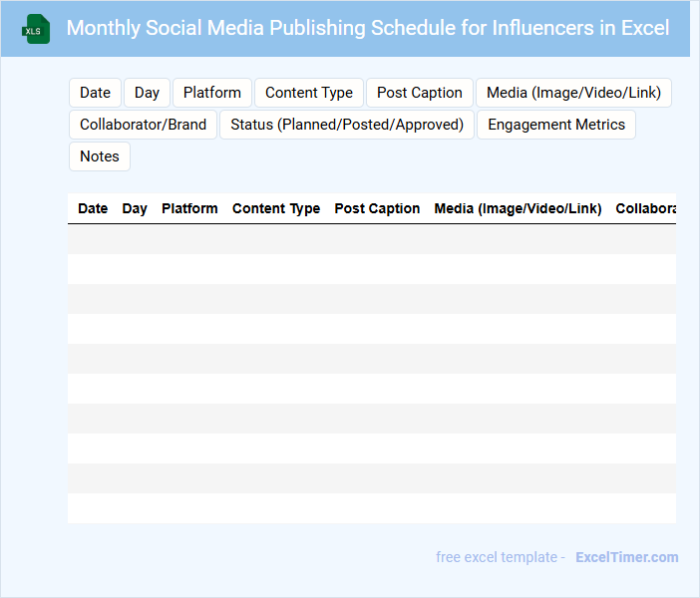Click the page title heading text

coord(367,28)
